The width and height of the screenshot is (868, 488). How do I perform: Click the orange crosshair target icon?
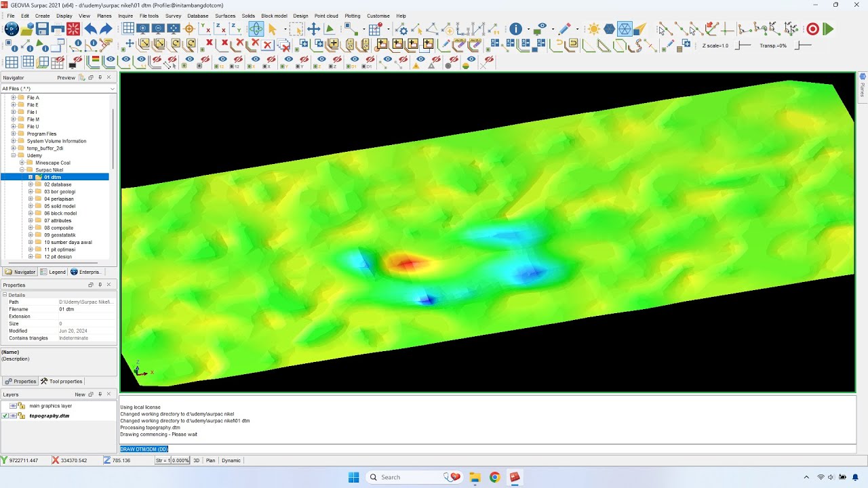click(x=189, y=29)
